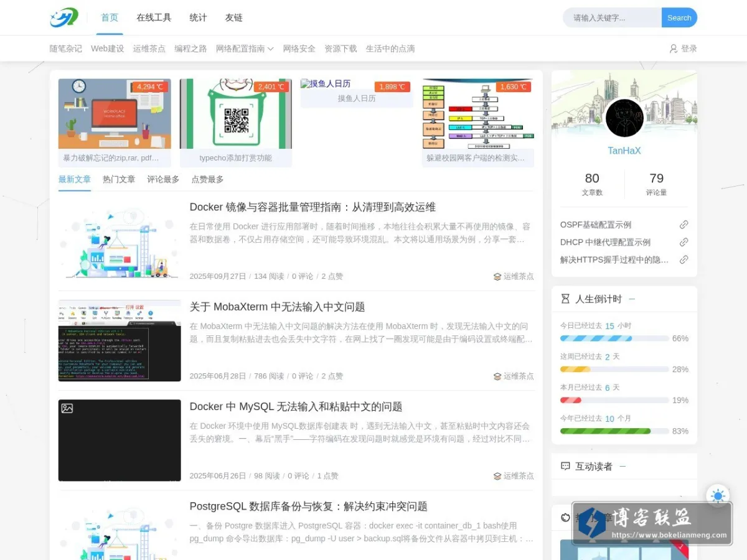The width and height of the screenshot is (747, 560).
Task: Click the green 今年已经过去 progress bar
Action: pyautogui.click(x=614, y=431)
